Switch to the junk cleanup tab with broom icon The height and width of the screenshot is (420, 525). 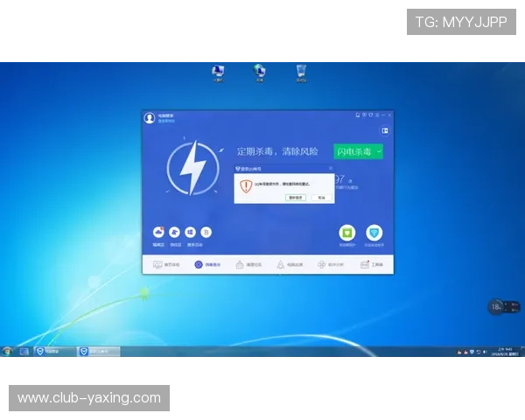248,264
